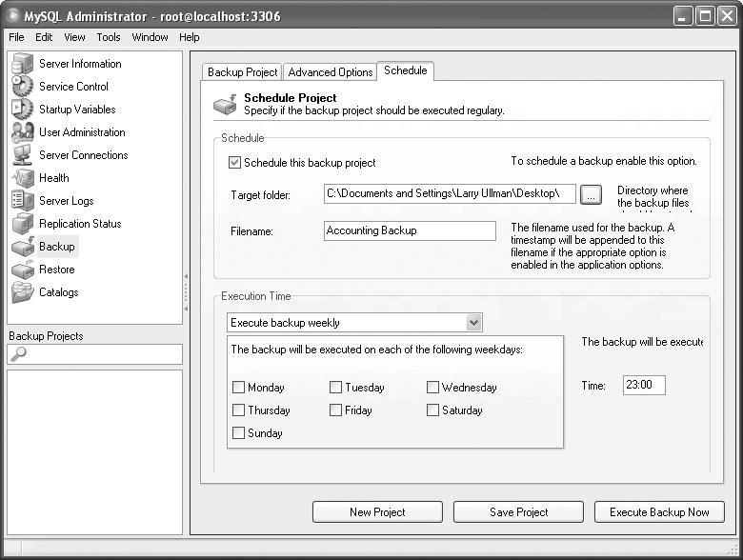Select Startup Variables label in sidebar
Viewport: 743px width, 560px height.
coord(77,109)
